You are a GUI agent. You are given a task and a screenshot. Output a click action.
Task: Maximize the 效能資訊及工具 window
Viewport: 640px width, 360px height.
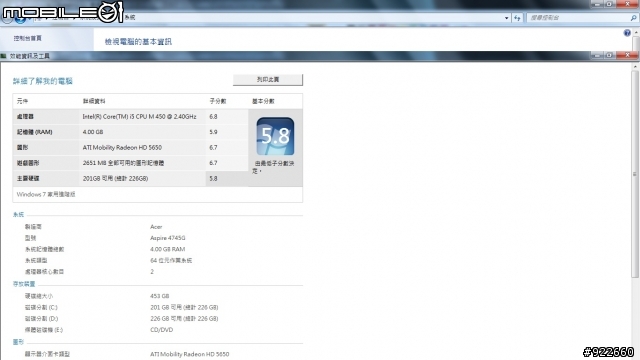pyautogui.click(x=609, y=55)
